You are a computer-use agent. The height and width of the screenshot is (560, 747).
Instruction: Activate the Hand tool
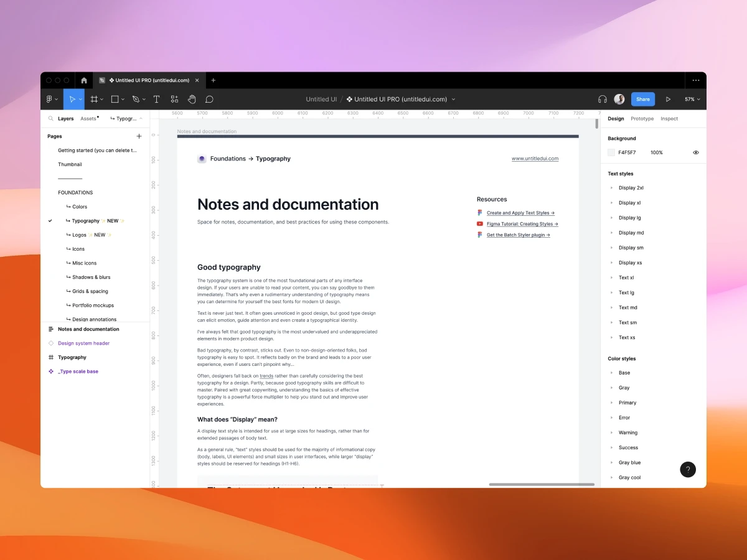(192, 99)
